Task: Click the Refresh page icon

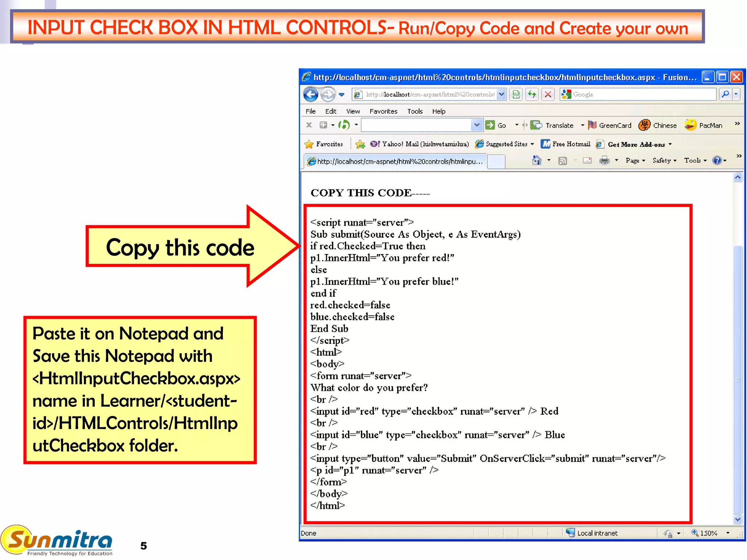Action: click(x=532, y=95)
